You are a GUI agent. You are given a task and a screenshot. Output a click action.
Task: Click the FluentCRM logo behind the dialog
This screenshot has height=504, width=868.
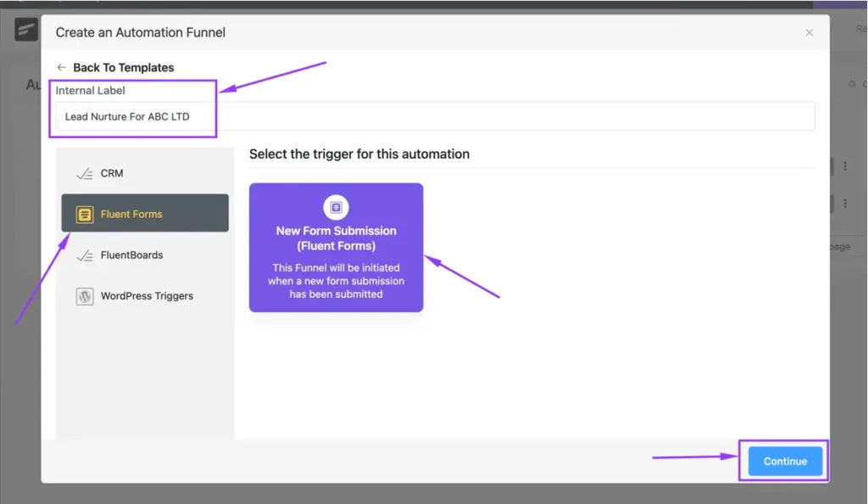26,30
